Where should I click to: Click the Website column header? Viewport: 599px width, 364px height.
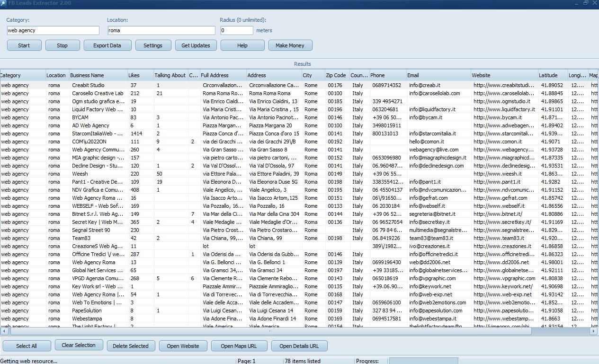tap(504, 75)
